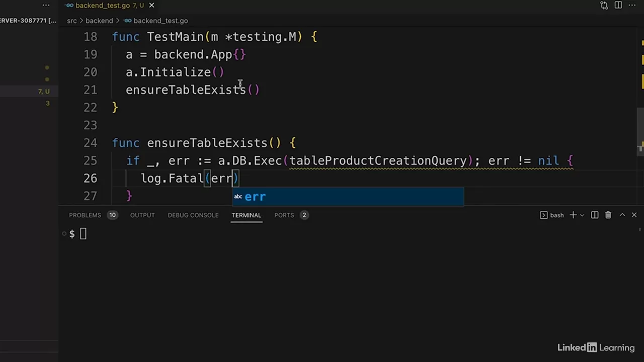Close the backend_test.go editor tab

(151, 6)
